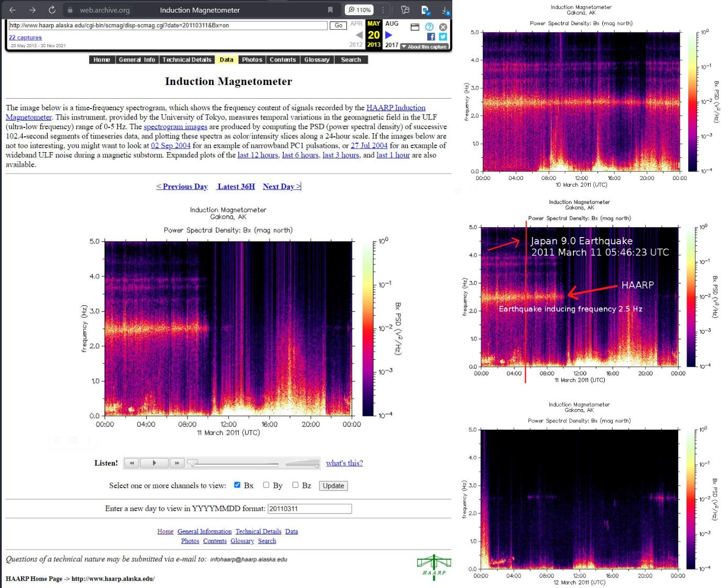This screenshot has width=728, height=588.
Task: Share this capture on Twitter
Action: click(x=443, y=37)
